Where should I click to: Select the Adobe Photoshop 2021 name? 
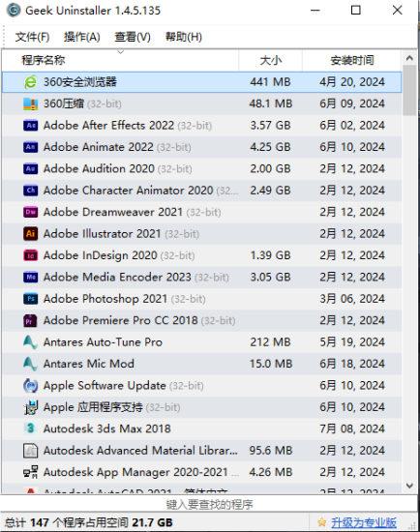pos(105,299)
